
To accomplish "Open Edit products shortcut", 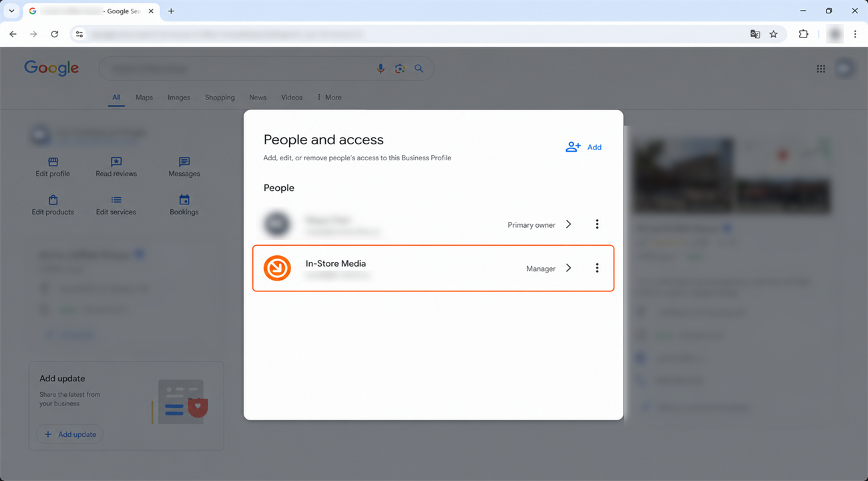I will pyautogui.click(x=53, y=205).
